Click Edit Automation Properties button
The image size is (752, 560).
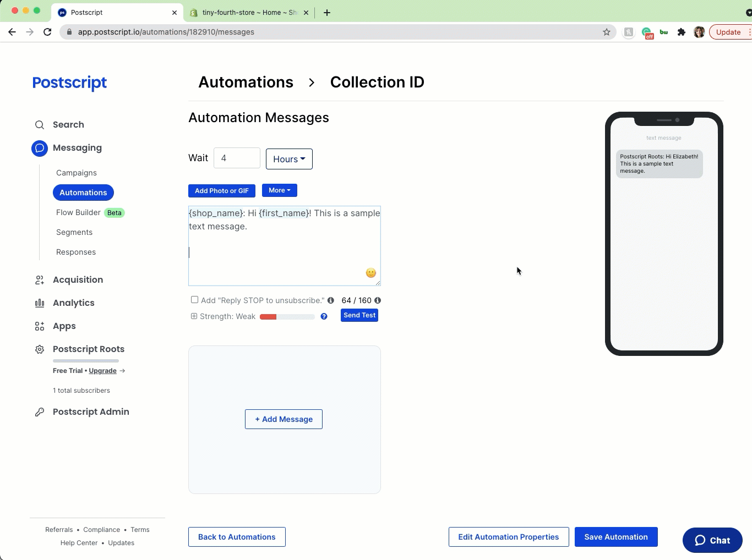click(x=509, y=537)
